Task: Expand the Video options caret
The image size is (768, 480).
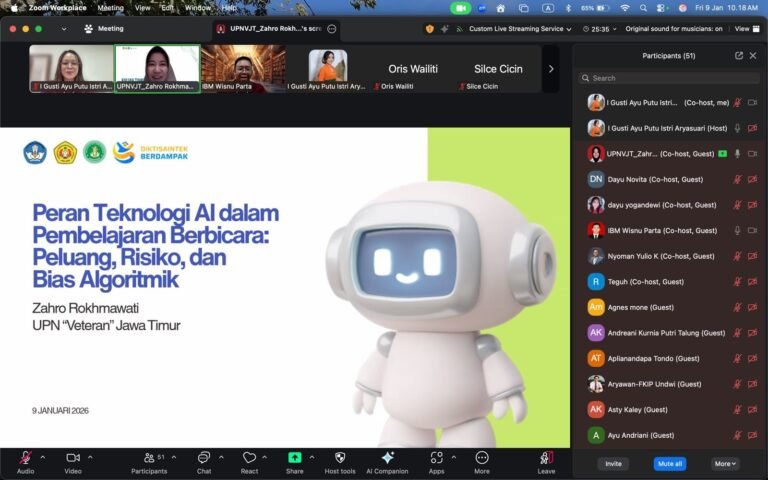Action: (x=90, y=457)
